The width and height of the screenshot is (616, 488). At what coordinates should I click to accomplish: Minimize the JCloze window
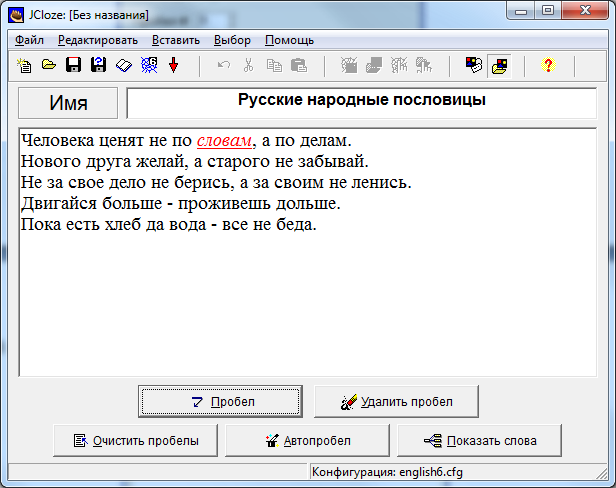(521, 11)
